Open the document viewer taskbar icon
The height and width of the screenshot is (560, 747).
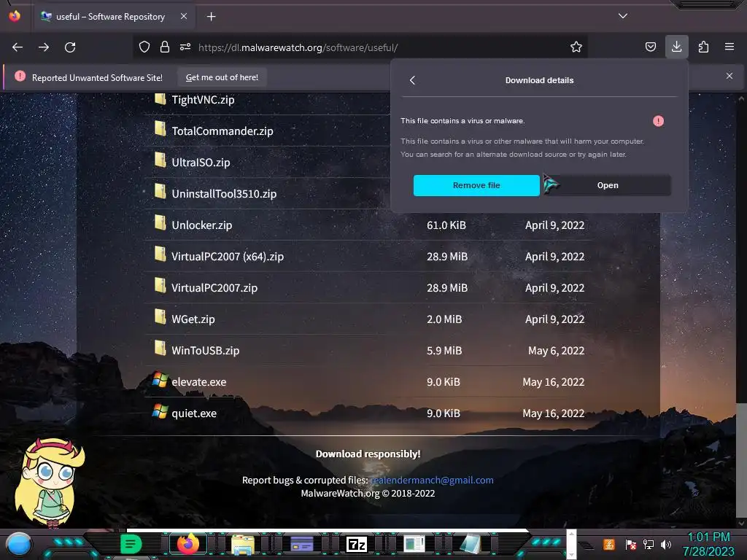point(414,544)
